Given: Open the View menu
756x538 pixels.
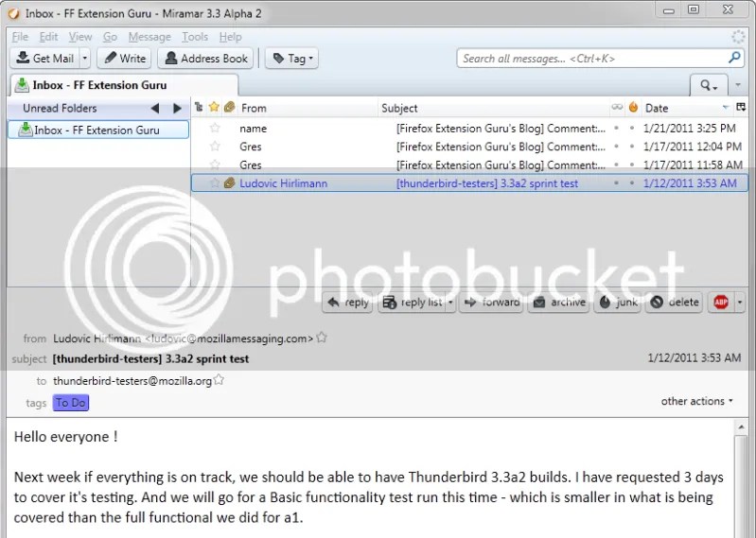Looking at the screenshot, I should [x=80, y=37].
